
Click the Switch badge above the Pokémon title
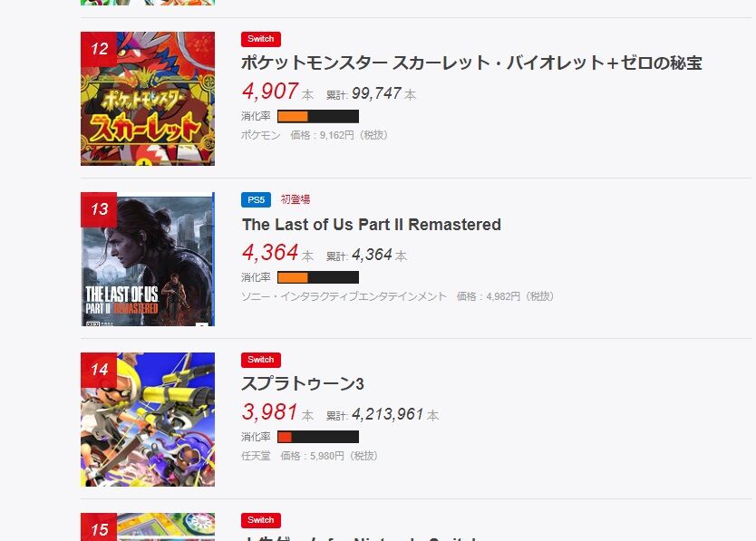pos(261,39)
